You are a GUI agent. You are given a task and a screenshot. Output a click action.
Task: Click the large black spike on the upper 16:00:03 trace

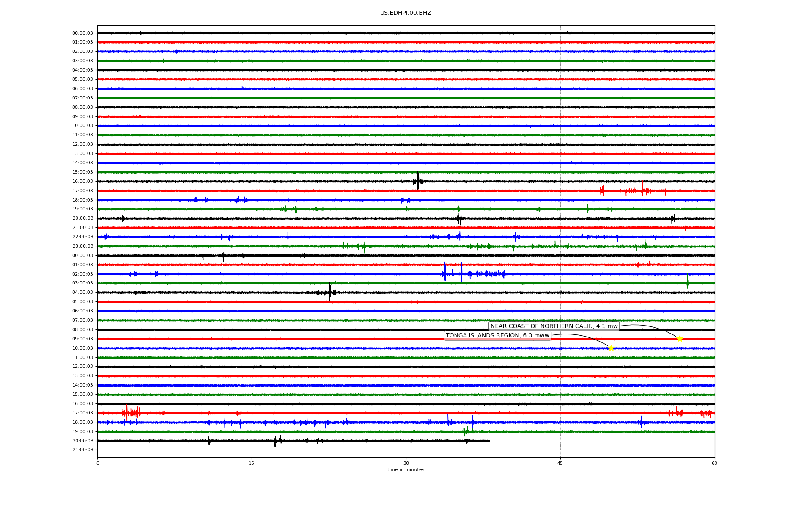tap(418, 181)
